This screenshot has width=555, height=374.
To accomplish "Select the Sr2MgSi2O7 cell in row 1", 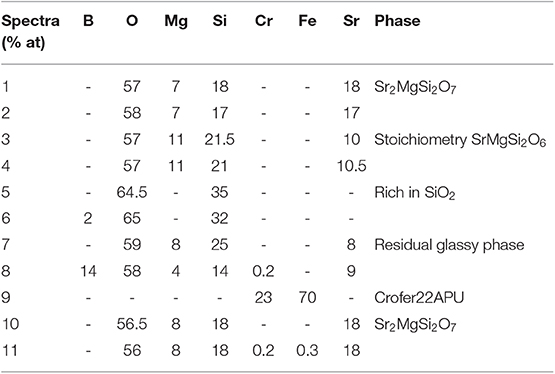I will coord(415,88).
